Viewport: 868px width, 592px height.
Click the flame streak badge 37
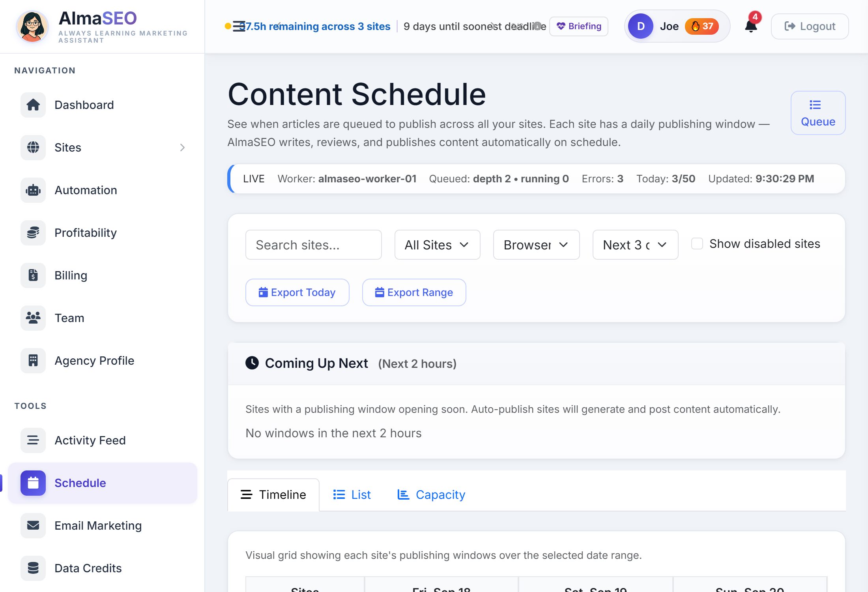(702, 26)
